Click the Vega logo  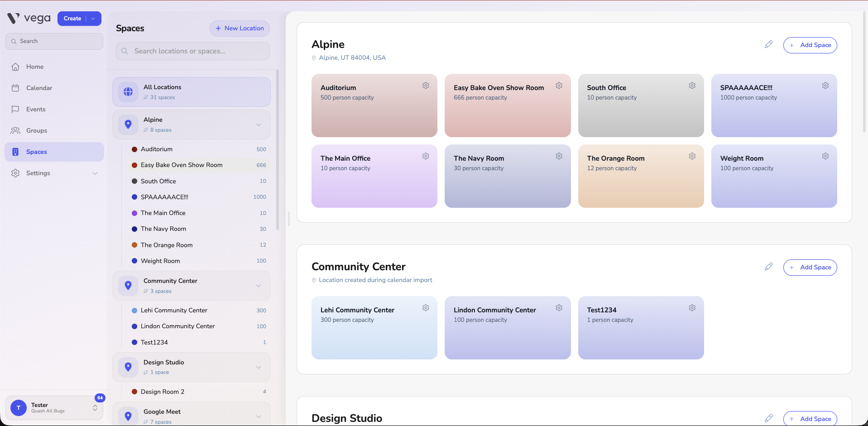pyautogui.click(x=29, y=18)
